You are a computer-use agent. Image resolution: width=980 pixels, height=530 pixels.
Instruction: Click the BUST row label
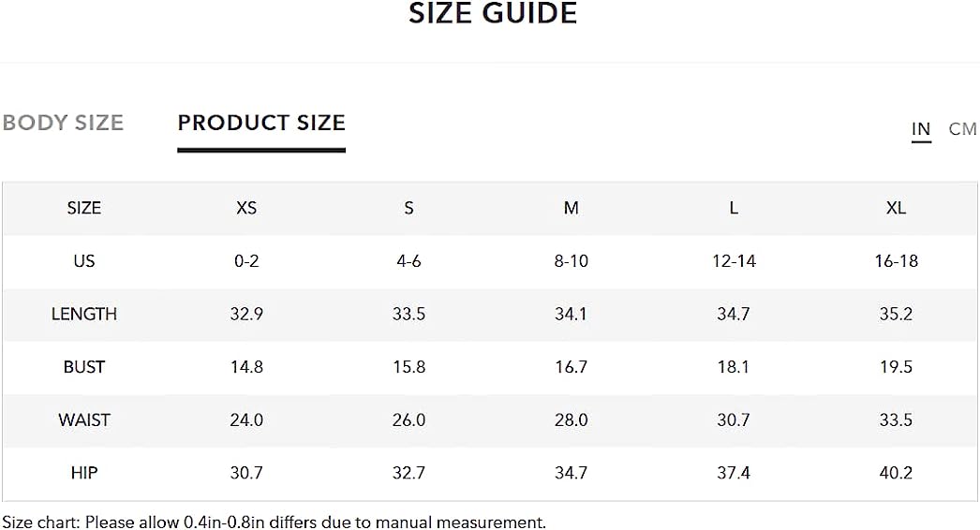tap(83, 367)
